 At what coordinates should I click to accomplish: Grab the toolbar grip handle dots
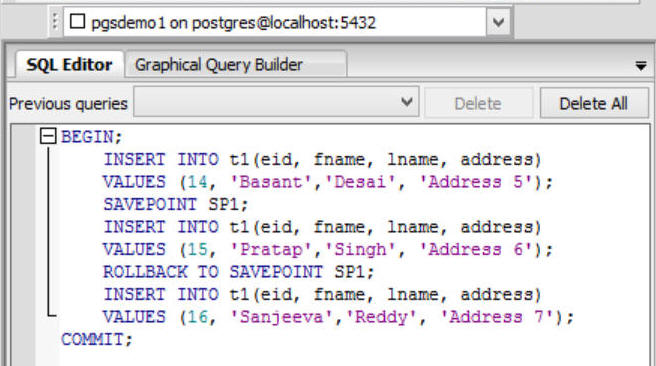tap(55, 21)
